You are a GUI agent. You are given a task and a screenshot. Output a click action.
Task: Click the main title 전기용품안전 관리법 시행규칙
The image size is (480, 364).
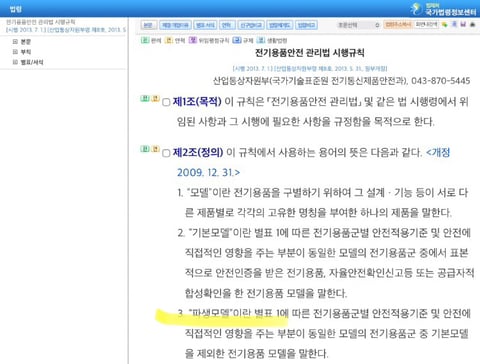tap(310, 53)
